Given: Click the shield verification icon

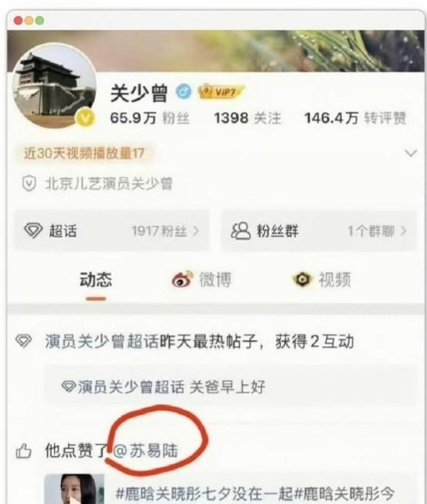Looking at the screenshot, I should click(29, 184).
